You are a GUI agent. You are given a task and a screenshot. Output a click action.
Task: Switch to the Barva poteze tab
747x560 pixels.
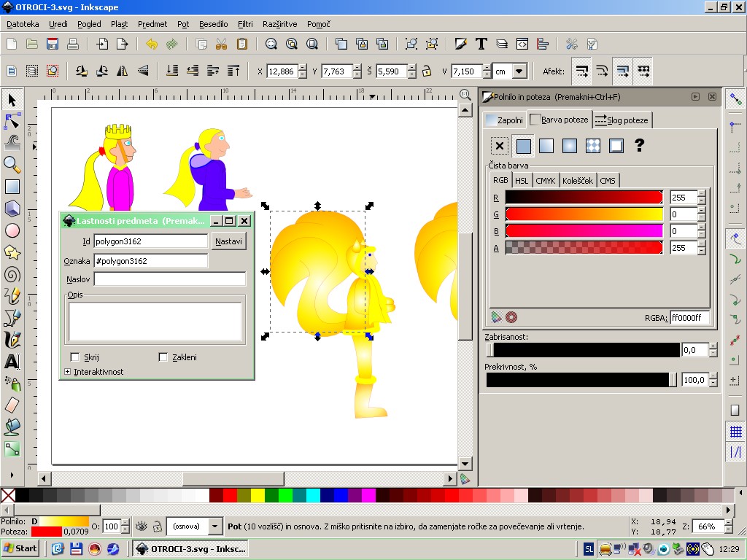(559, 120)
